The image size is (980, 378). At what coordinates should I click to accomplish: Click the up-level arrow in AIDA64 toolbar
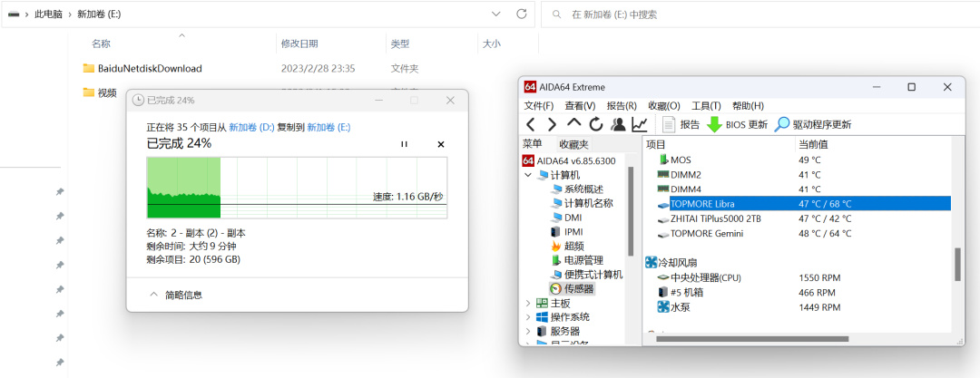tap(573, 123)
